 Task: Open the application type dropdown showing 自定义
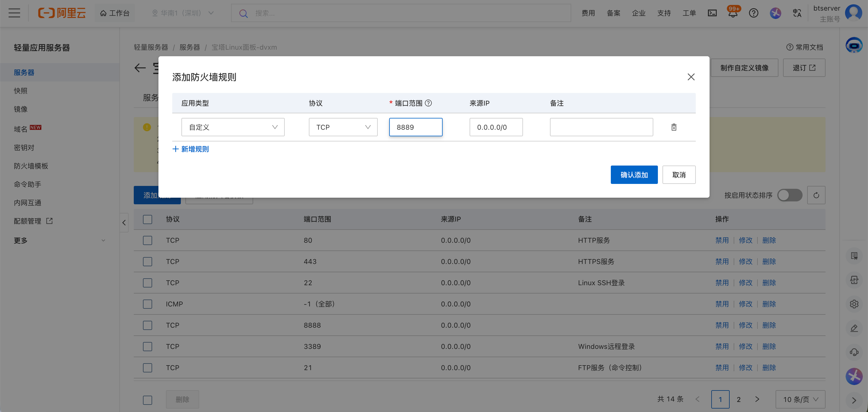pyautogui.click(x=232, y=127)
